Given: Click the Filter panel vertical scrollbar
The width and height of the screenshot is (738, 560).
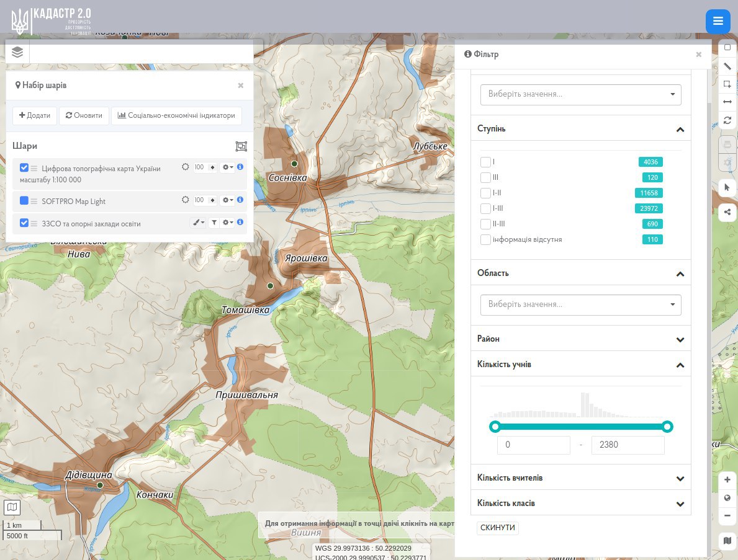Looking at the screenshot, I should click(709, 329).
